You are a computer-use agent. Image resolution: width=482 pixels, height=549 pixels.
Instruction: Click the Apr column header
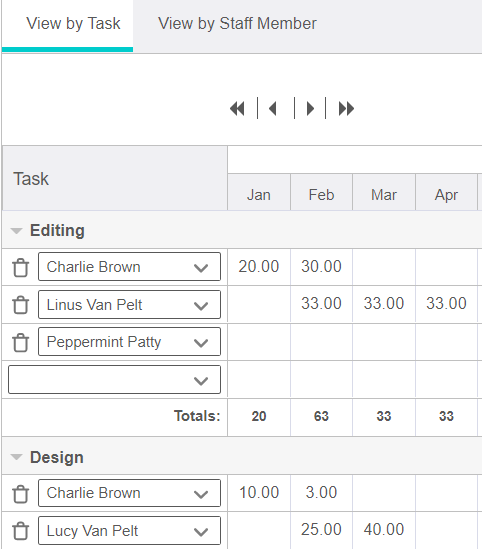click(x=446, y=192)
